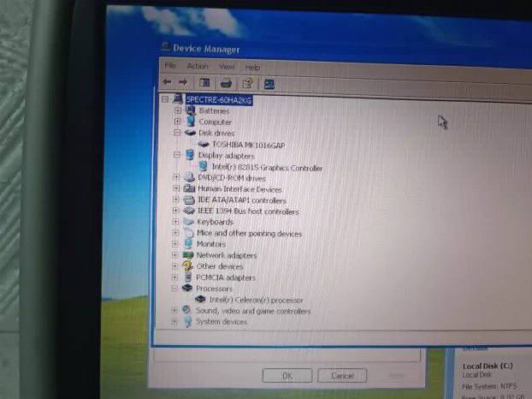Click OK in the dialog behind Device Manager
This screenshot has width=532, height=399.
(287, 376)
